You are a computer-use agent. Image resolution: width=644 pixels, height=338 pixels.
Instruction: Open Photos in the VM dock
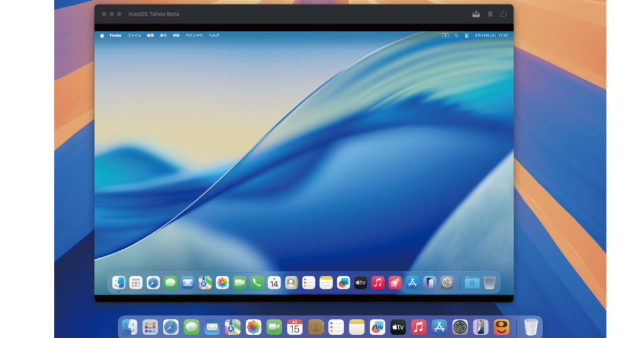(222, 283)
